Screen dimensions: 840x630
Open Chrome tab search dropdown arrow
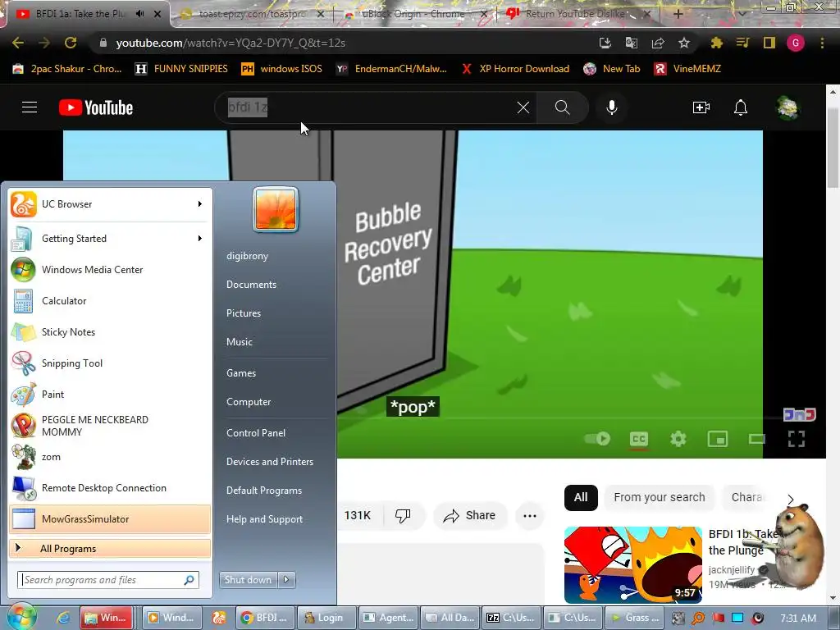coord(742,14)
